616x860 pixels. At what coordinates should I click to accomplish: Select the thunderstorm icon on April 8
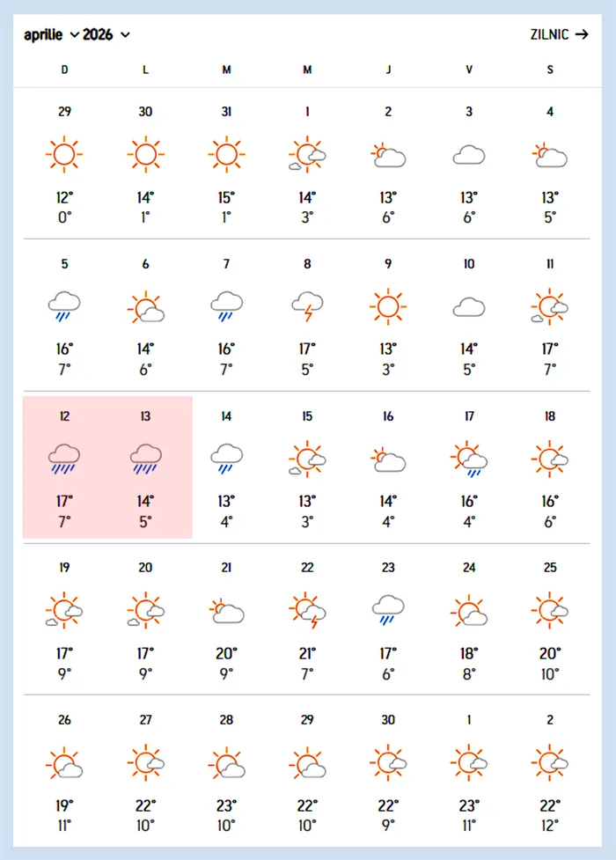pyautogui.click(x=307, y=307)
